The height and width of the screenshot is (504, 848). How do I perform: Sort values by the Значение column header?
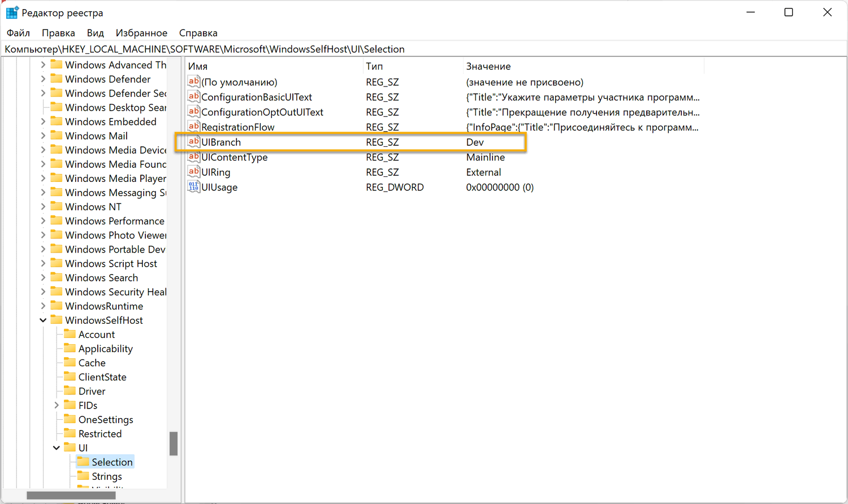(x=583, y=66)
